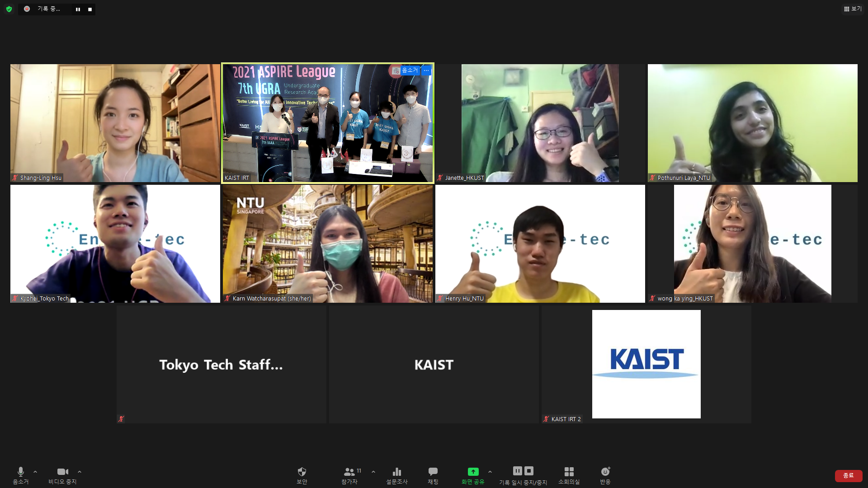Click the 기록 중... recording status text
This screenshot has height=488, width=868.
point(49,9)
